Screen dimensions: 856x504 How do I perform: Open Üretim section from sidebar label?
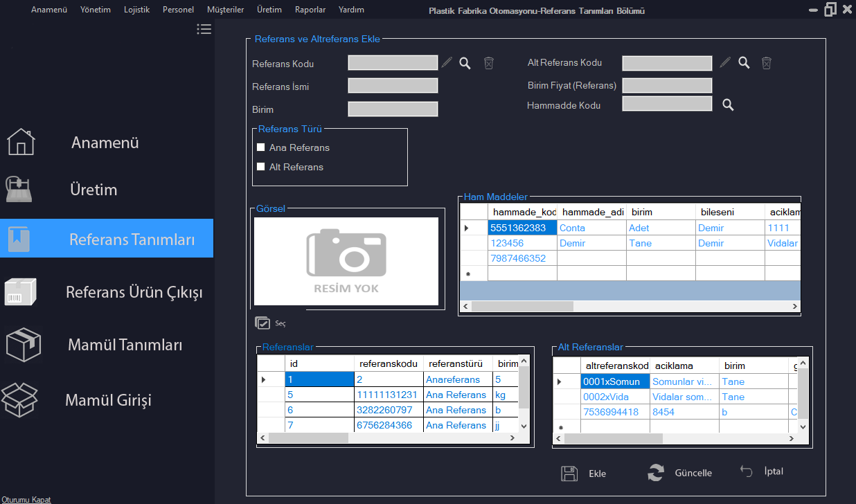pyautogui.click(x=93, y=190)
